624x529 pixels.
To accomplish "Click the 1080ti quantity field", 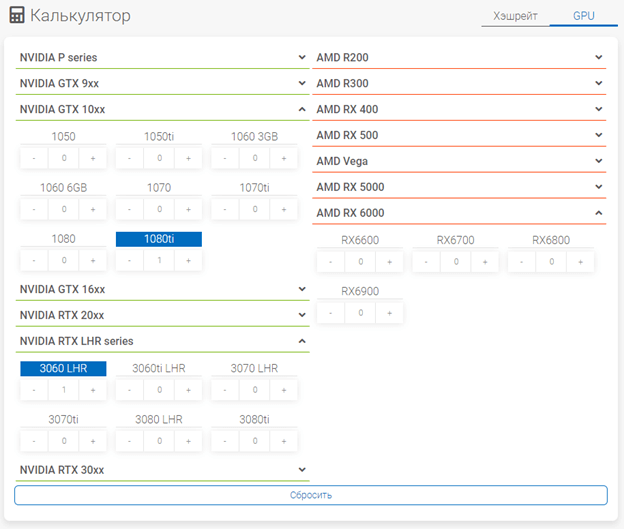I will [159, 261].
